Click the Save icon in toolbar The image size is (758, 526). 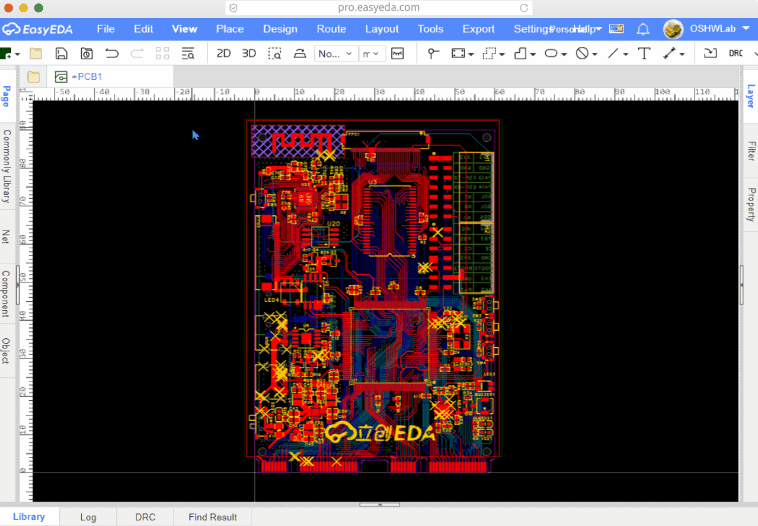tap(62, 53)
